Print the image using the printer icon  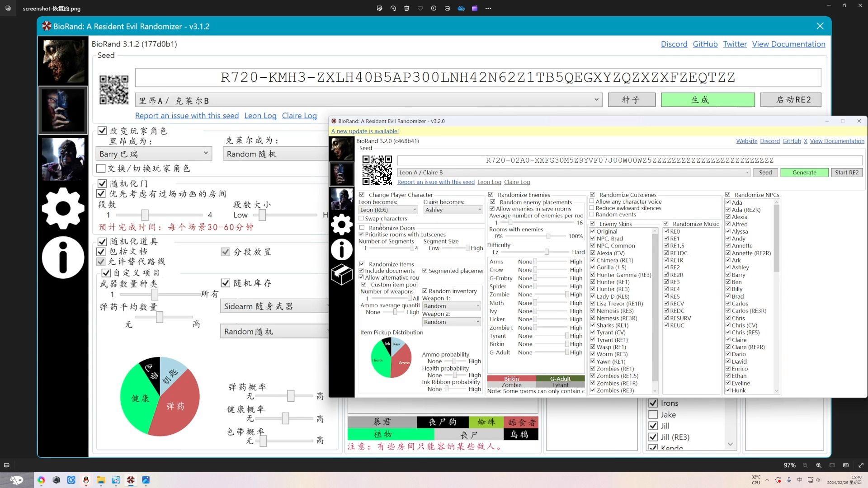pos(447,8)
